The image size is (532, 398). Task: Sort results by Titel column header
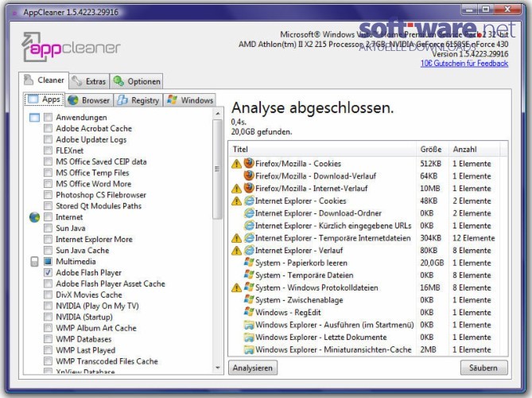pyautogui.click(x=322, y=149)
